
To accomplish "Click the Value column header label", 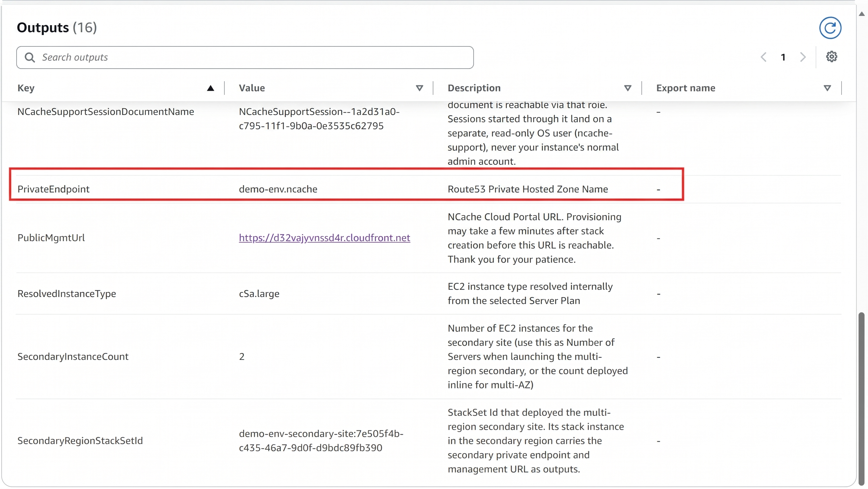I will (x=252, y=88).
